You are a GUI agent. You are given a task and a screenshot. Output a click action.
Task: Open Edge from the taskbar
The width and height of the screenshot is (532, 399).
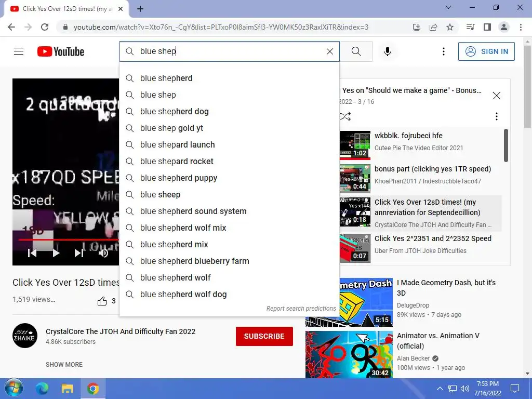point(42,389)
